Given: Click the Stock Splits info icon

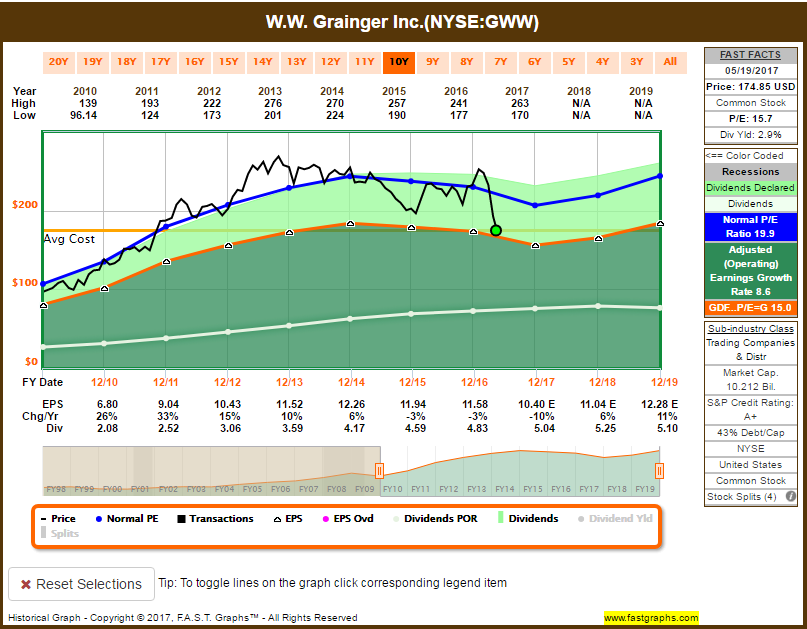Looking at the screenshot, I should point(791,497).
